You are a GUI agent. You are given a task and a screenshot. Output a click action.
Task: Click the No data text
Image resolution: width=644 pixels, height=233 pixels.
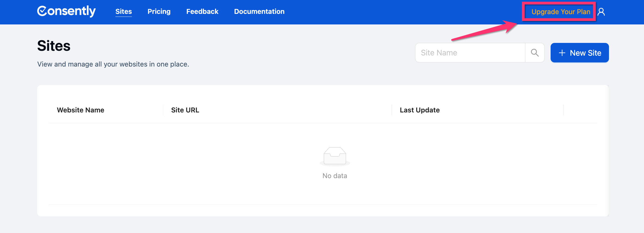click(x=335, y=176)
